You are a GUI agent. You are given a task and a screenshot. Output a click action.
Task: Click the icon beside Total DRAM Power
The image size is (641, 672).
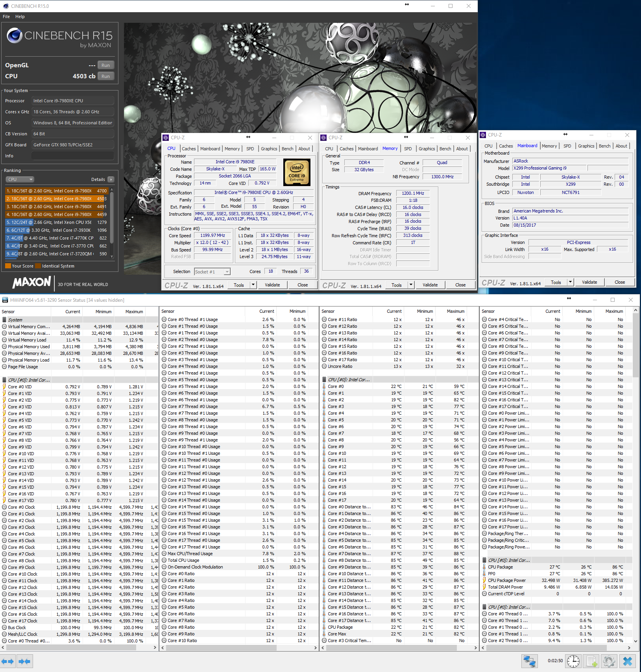point(484,587)
